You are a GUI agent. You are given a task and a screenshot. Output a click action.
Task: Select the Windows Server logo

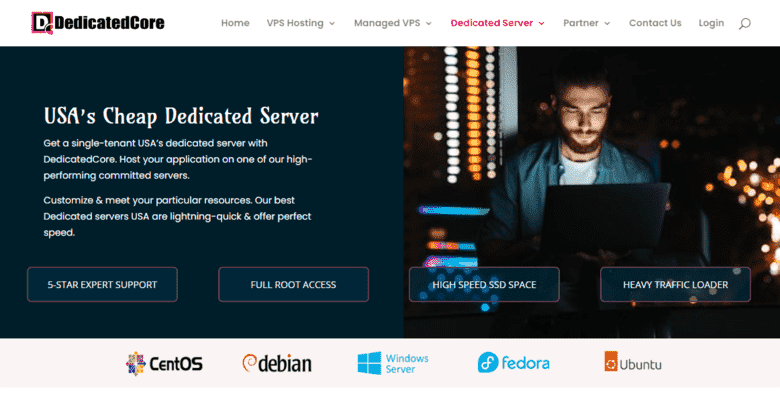click(x=393, y=363)
